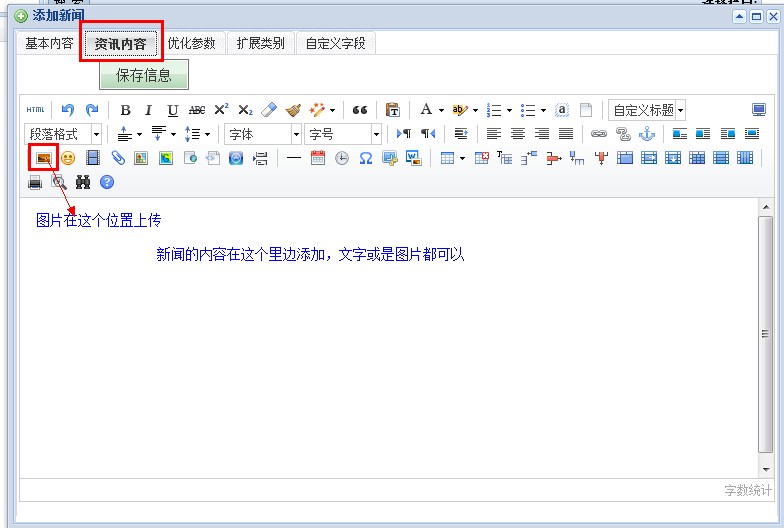Click the blockquote quotation marks icon

(x=360, y=110)
